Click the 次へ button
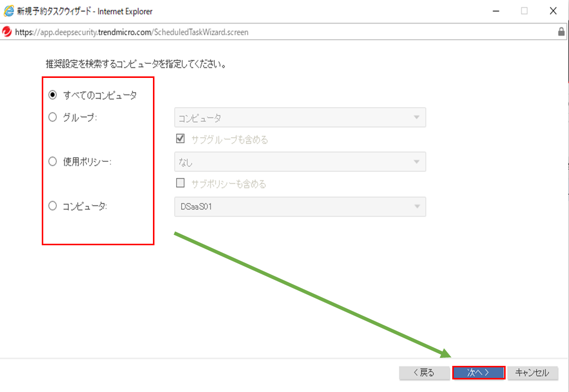Image resolution: width=569 pixels, height=392 pixels. (x=478, y=373)
